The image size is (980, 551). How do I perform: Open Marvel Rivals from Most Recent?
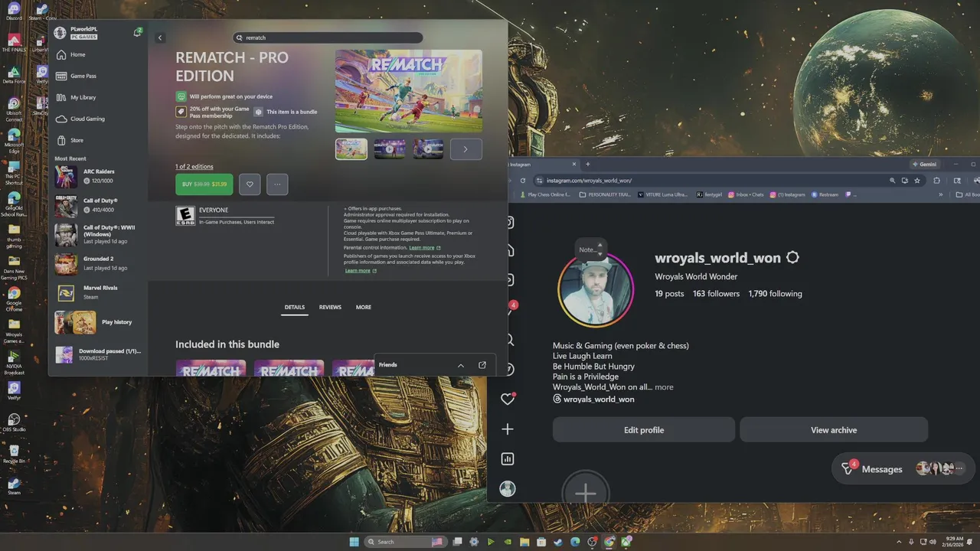98,292
